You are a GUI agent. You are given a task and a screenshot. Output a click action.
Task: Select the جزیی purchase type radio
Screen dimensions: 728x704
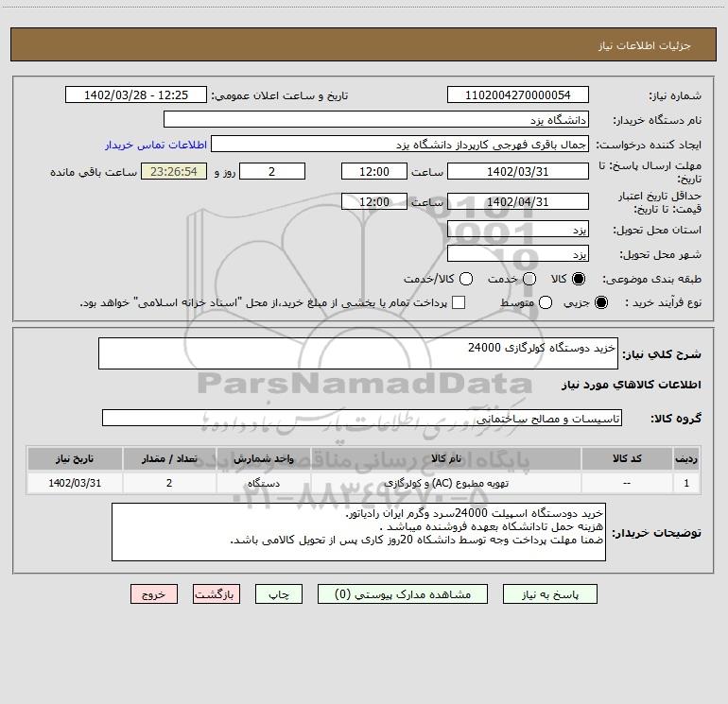[x=600, y=302]
